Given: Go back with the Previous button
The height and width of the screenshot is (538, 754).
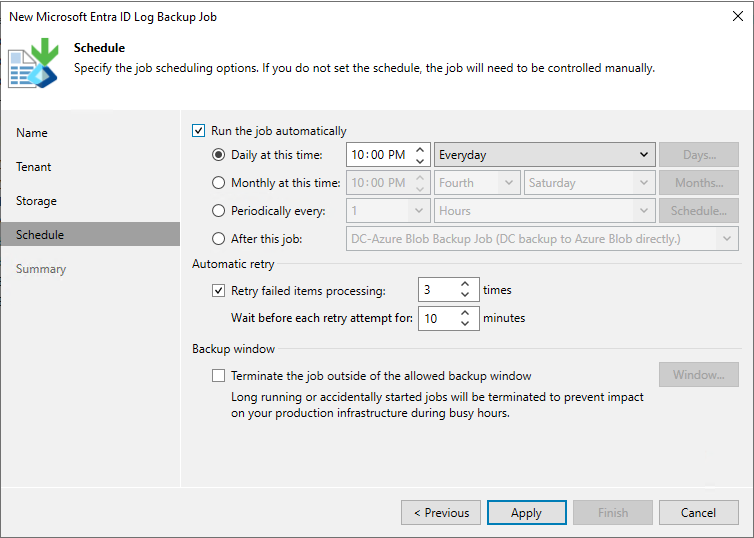Looking at the screenshot, I should pyautogui.click(x=441, y=513).
